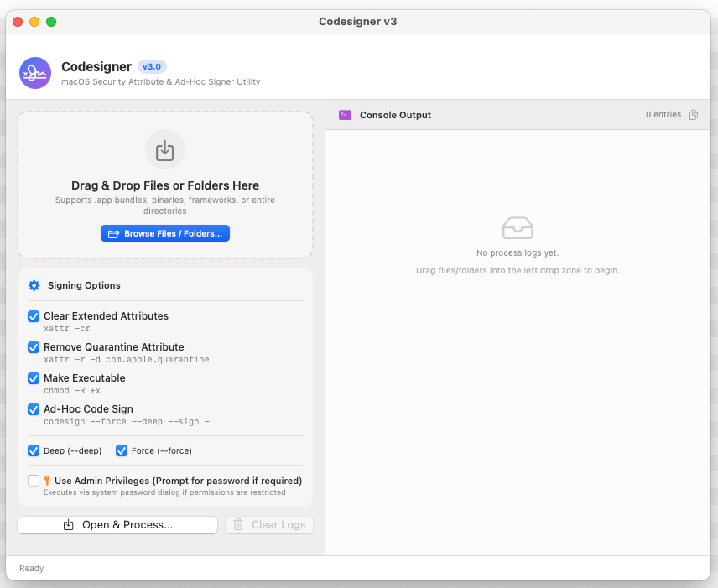Click 'codesign --force --deep --sign -' text
This screenshot has height=588, width=718.
click(x=127, y=421)
